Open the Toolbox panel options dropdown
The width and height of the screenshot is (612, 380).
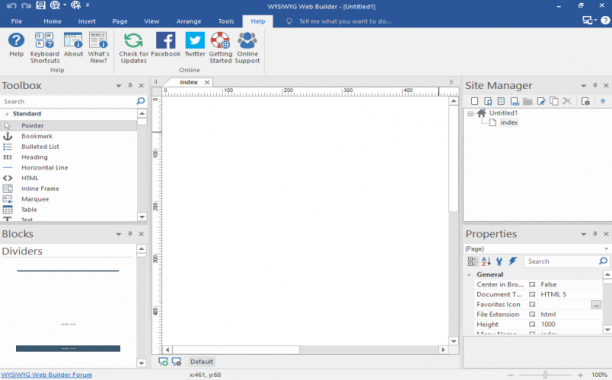(119, 85)
